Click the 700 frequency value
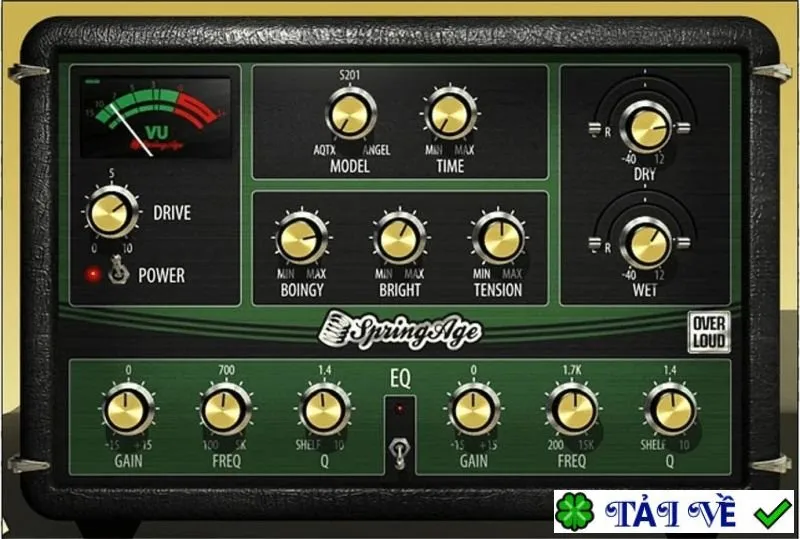This screenshot has height=539, width=800. [227, 370]
